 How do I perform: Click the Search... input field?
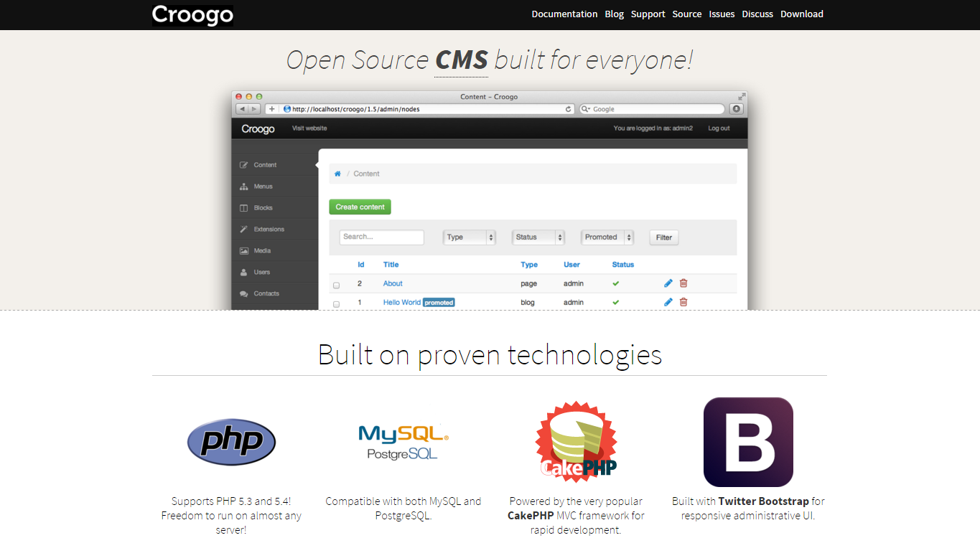[382, 237]
